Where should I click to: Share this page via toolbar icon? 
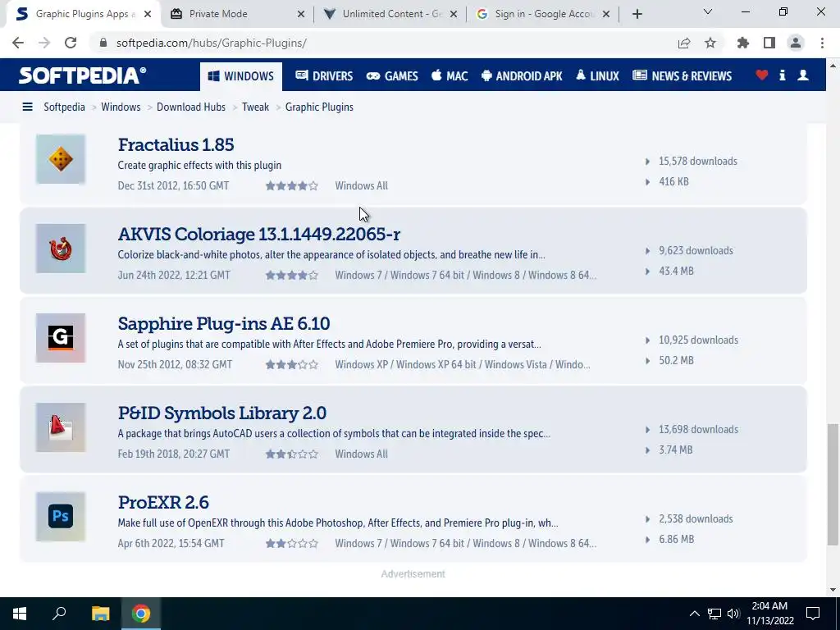684,43
